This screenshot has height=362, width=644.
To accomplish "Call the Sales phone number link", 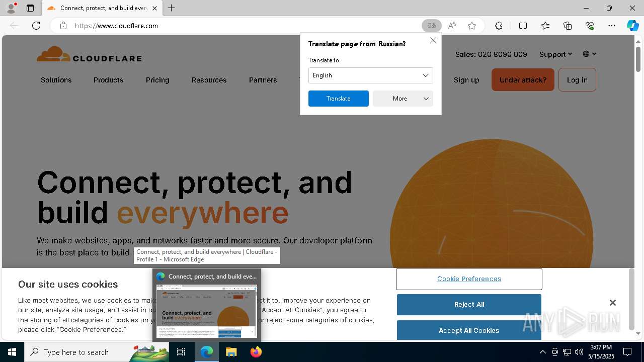I will pos(491,54).
